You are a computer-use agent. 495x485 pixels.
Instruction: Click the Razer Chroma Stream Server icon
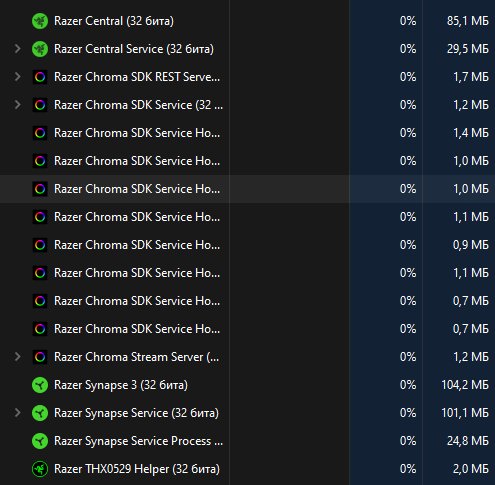40,357
